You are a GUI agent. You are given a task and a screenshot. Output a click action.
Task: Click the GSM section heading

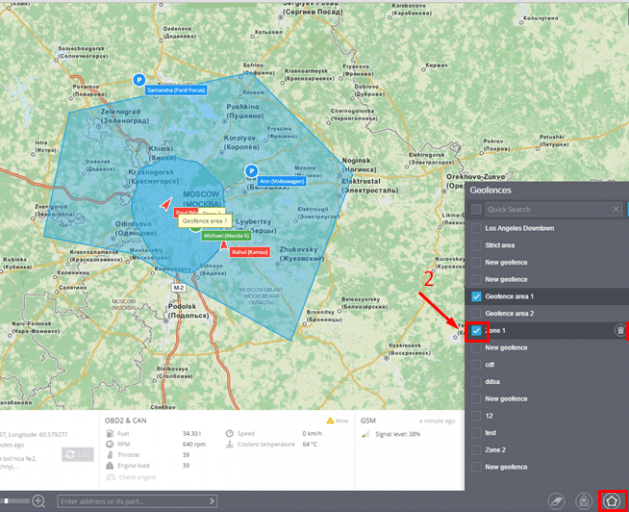pos(368,421)
